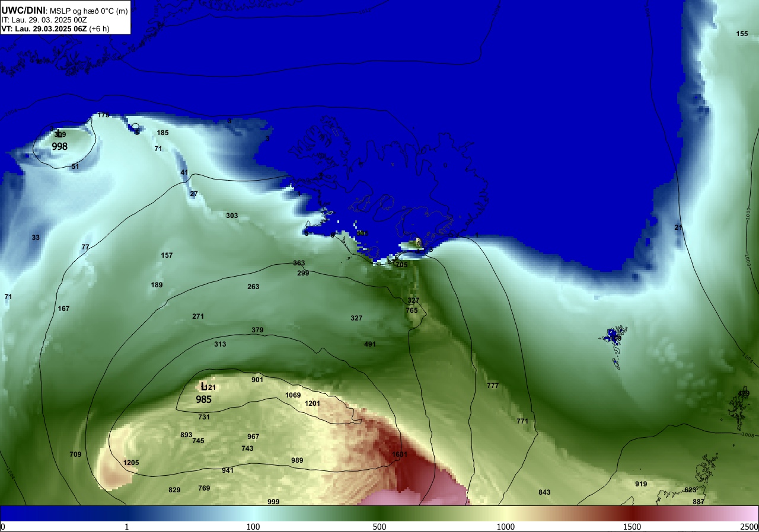Click the 1000 tick label on the color scale
Screen dimensions: 759x532
506,526
